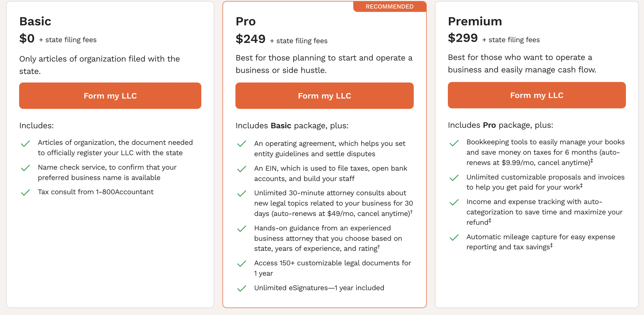Click the $249 price on the Pro card
This screenshot has width=644, height=315.
click(x=250, y=39)
